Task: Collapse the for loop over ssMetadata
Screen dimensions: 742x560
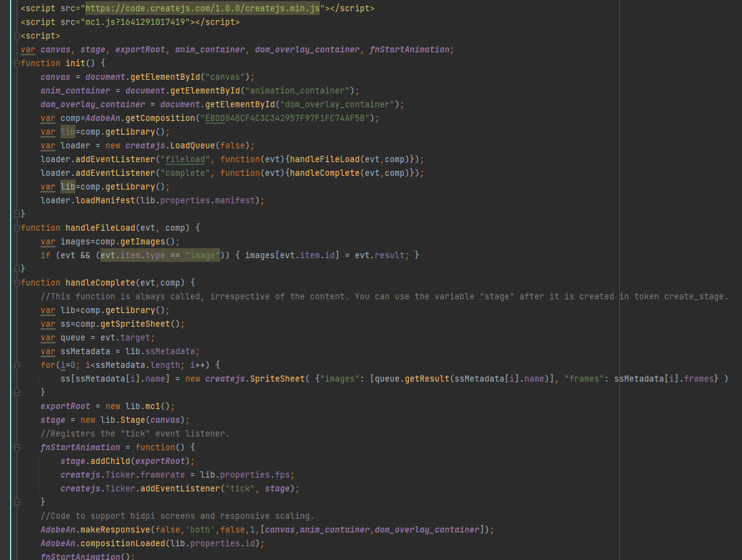Action: coord(17,365)
